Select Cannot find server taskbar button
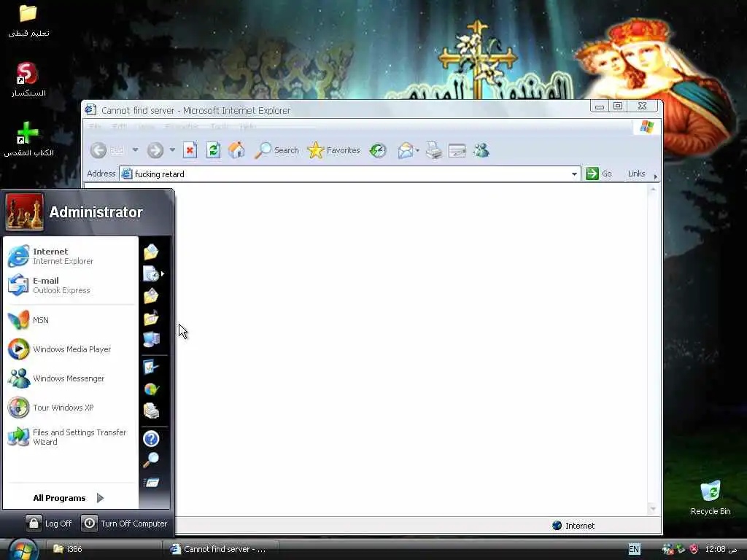 coord(222,549)
